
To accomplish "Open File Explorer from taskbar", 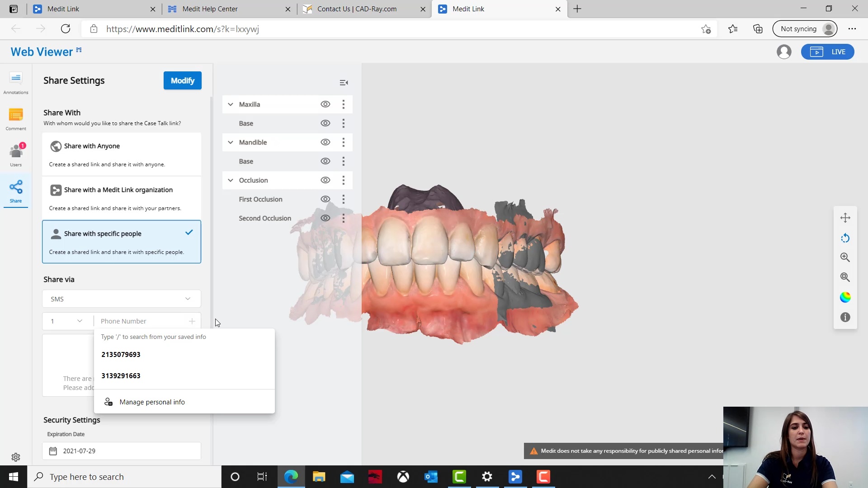I will [319, 477].
